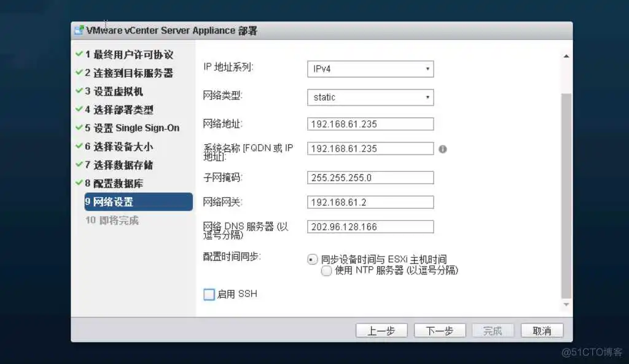Click the 子网掩码 input field

pos(370,177)
